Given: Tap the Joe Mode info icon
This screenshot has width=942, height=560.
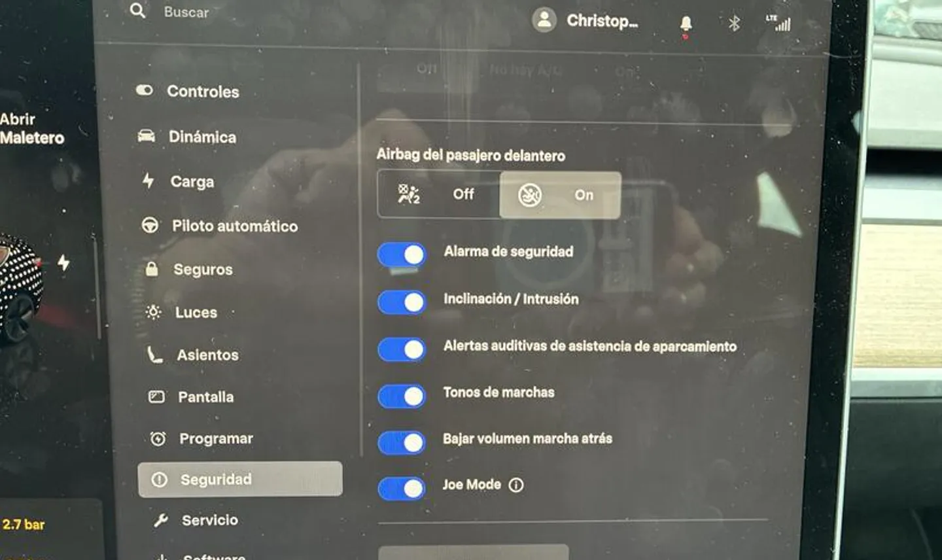Looking at the screenshot, I should [x=516, y=485].
